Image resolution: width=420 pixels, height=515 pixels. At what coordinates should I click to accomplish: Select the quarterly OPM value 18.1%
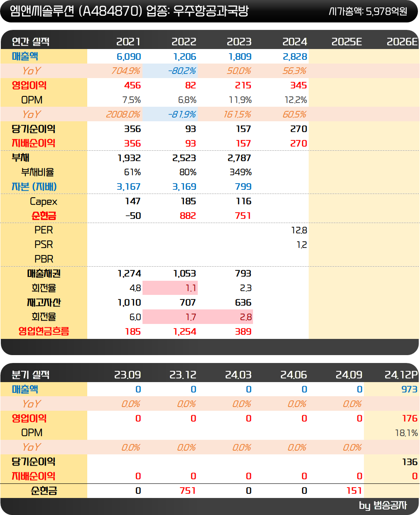(x=406, y=433)
